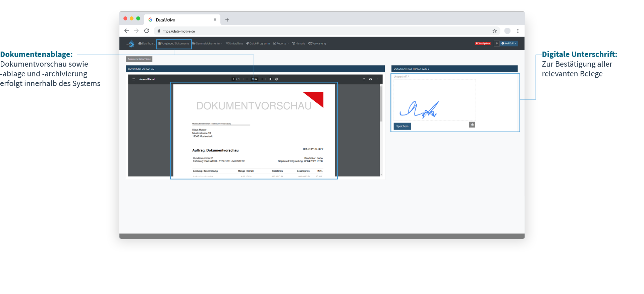Zoom in the PDF with plus icon
This screenshot has height=294, width=644.
pos(262,79)
